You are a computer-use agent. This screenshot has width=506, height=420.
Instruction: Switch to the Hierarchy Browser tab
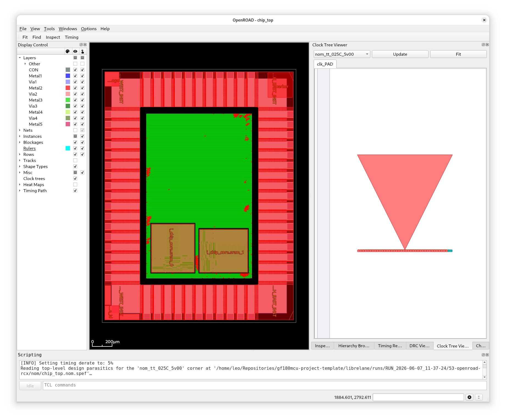(354, 346)
